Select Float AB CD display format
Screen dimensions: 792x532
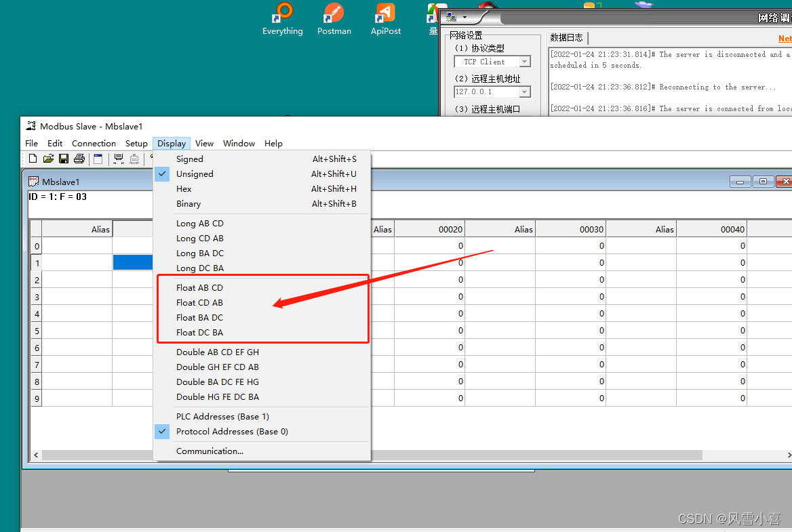click(x=199, y=288)
